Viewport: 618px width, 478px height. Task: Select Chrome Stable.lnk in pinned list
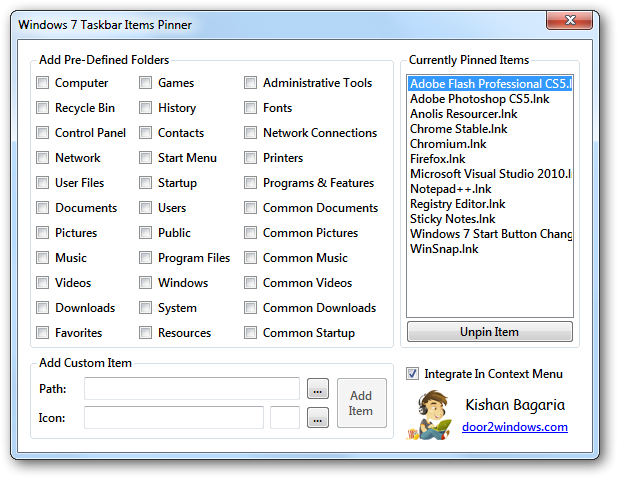point(490,129)
